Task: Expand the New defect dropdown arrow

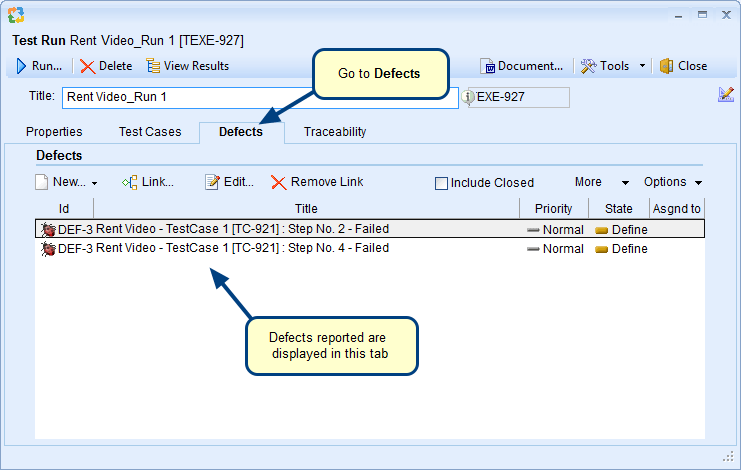Action: (x=94, y=183)
